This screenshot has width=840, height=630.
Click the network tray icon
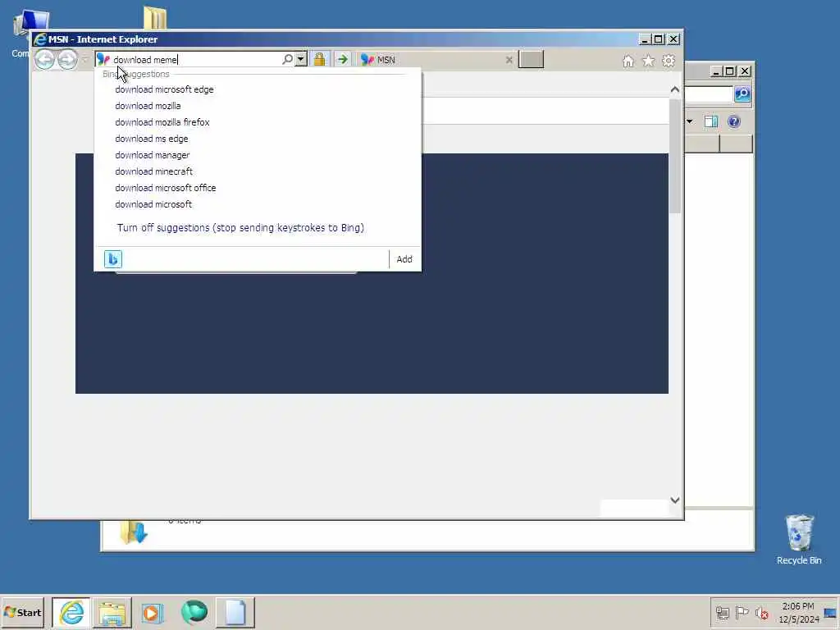click(722, 613)
